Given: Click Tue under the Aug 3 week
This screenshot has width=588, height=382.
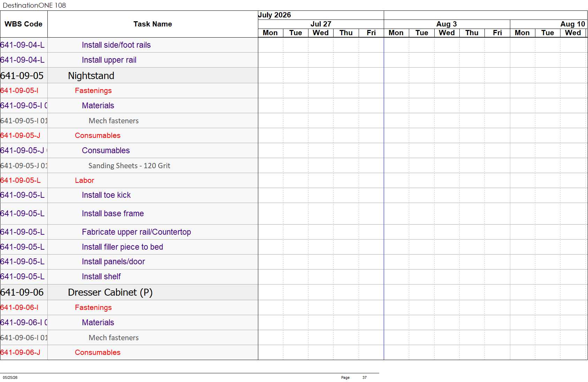Looking at the screenshot, I should click(422, 33).
